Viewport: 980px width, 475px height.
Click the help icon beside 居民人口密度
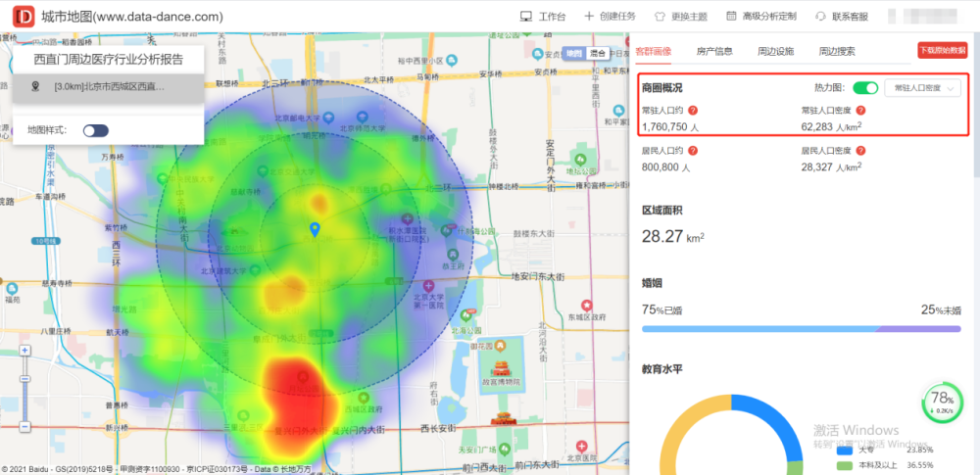[x=860, y=151]
